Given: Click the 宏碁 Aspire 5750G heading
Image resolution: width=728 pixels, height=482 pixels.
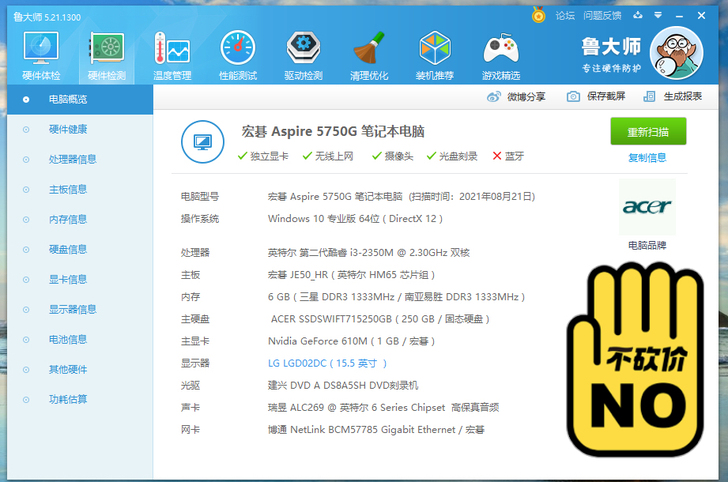Looking at the screenshot, I should [x=333, y=131].
